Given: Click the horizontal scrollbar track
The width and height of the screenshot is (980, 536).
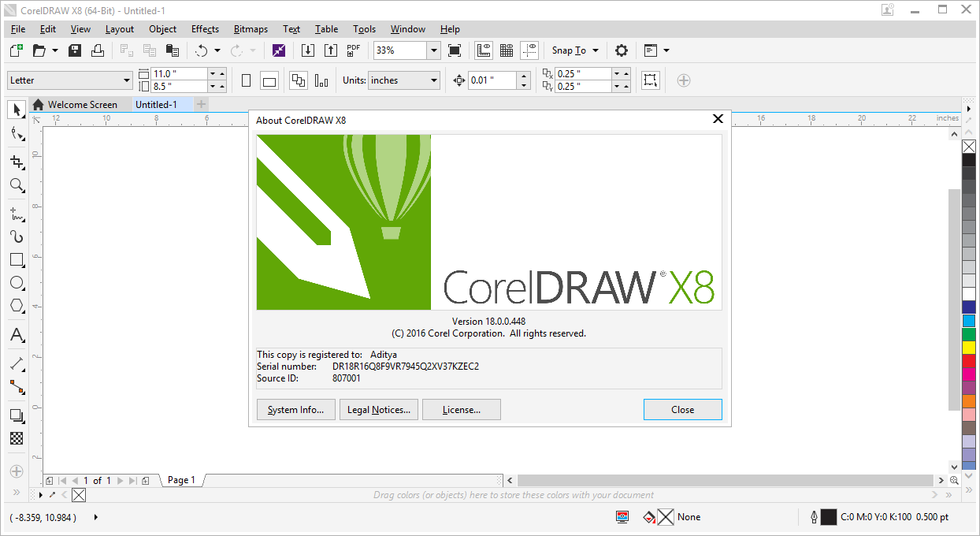Looking at the screenshot, I should click(725, 480).
